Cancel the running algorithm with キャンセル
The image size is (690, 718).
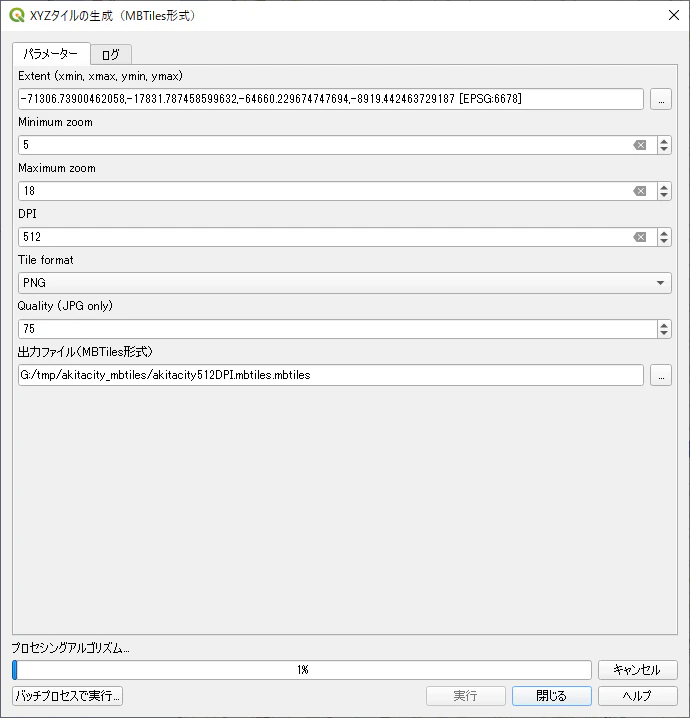coord(637,670)
